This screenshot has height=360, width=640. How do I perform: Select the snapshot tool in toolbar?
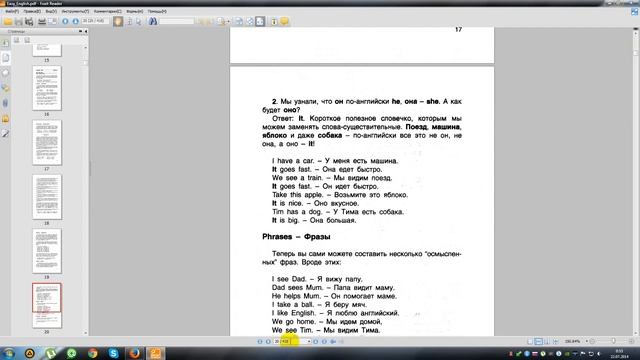(139, 21)
